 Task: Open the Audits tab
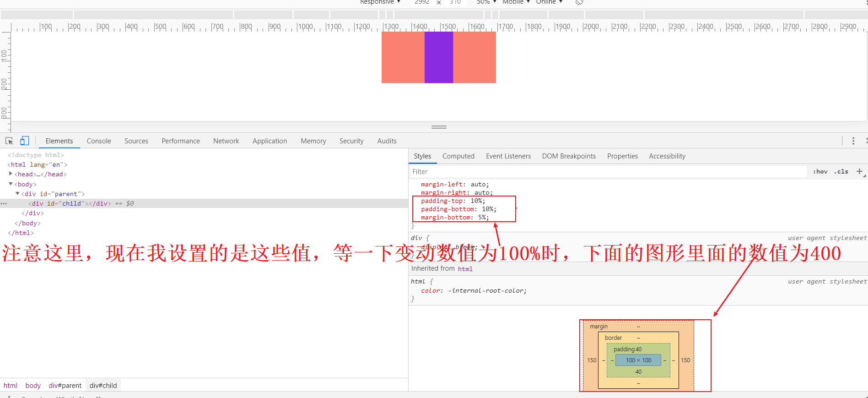[x=387, y=141]
